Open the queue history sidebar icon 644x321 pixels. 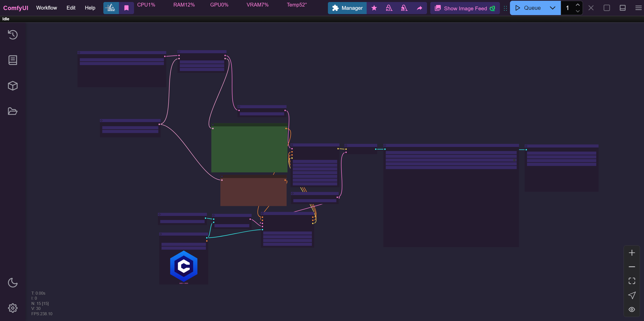(13, 35)
